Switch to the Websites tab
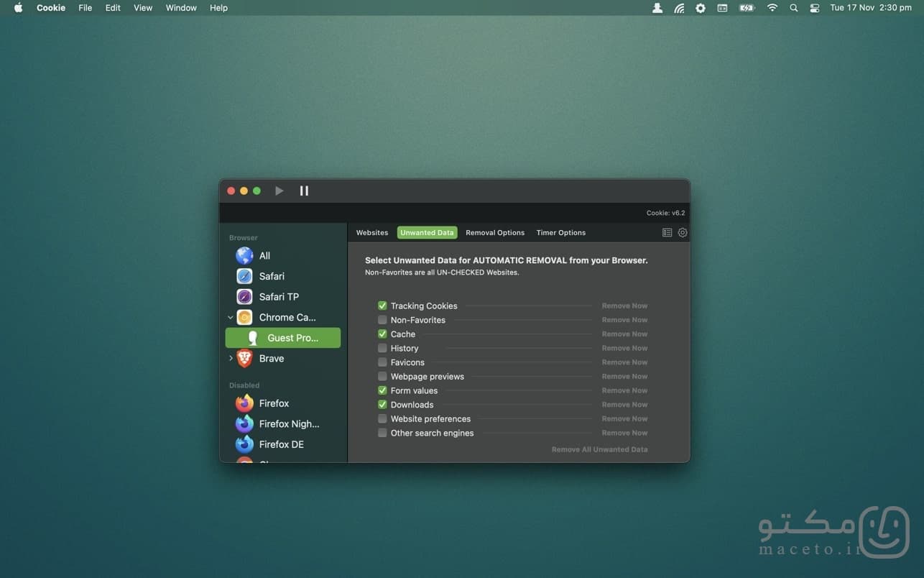This screenshot has width=924, height=578. click(372, 233)
